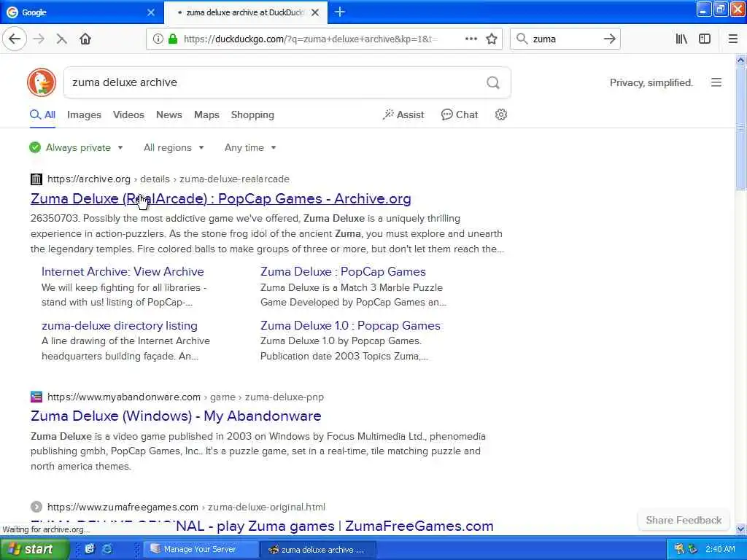Open Zuma Deluxe (Windows) - My Abandonware
Screen dimensions: 747x560
click(176, 416)
